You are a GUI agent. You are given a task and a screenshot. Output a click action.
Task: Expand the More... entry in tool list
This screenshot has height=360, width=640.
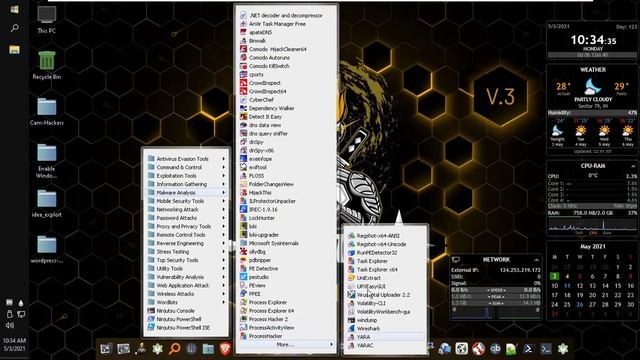(287, 345)
